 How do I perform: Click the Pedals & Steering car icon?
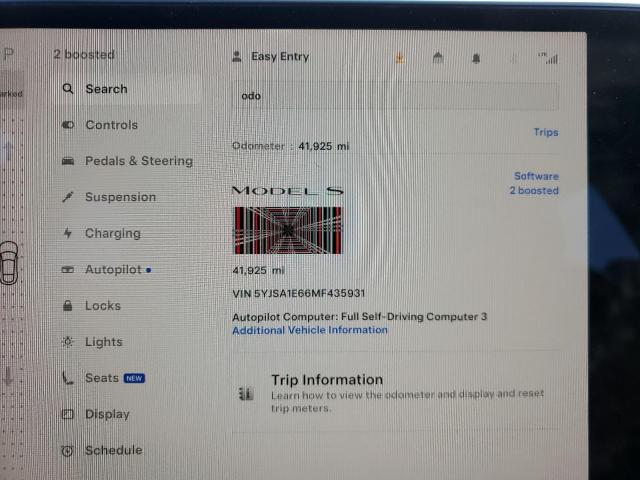coord(68,161)
